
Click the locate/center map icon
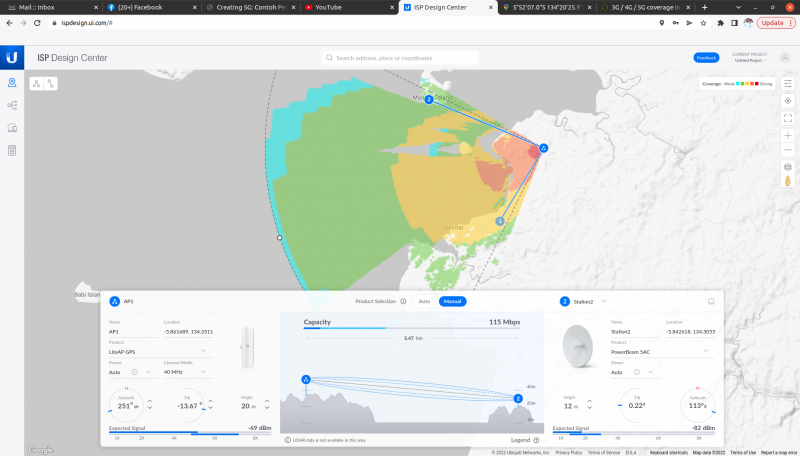(x=788, y=101)
